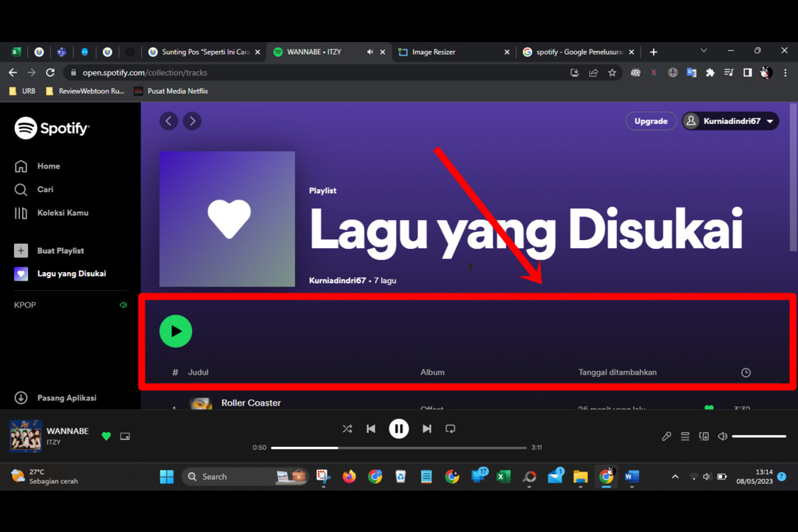This screenshot has height=532, width=798.
Task: Click Buat Playlist to create a playlist
Action: click(x=60, y=250)
